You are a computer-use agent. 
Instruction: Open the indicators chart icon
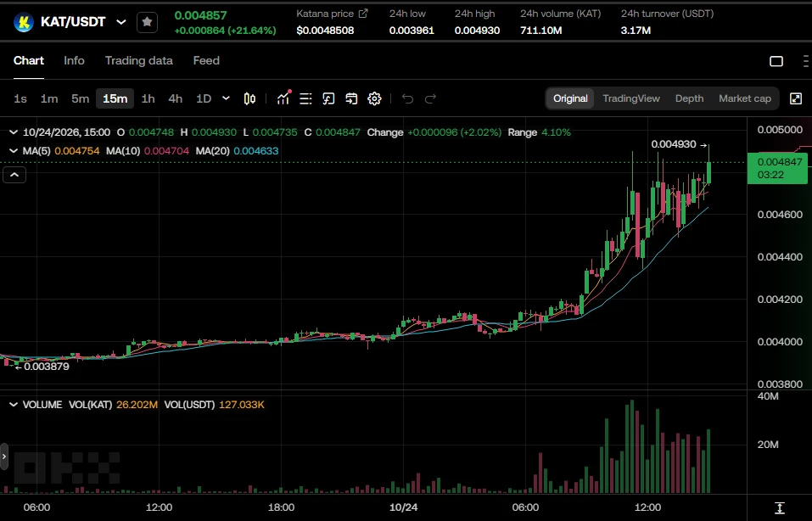283,98
